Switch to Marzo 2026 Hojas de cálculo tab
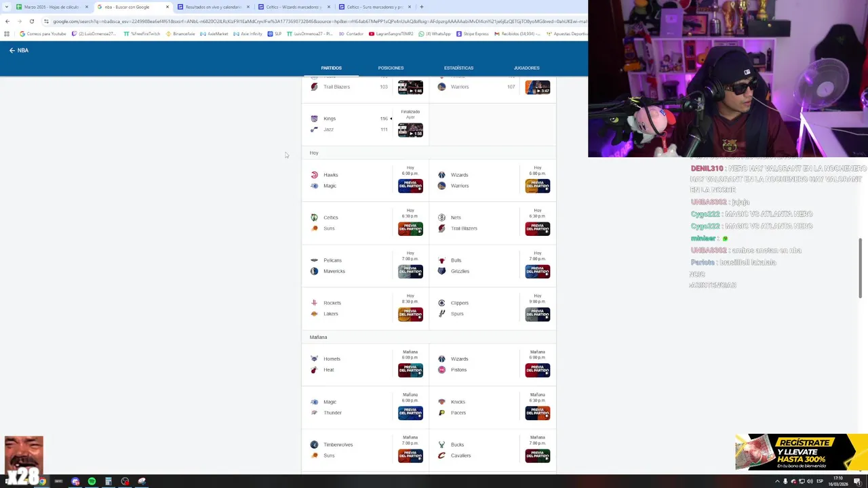The image size is (868, 488). pyautogui.click(x=52, y=7)
